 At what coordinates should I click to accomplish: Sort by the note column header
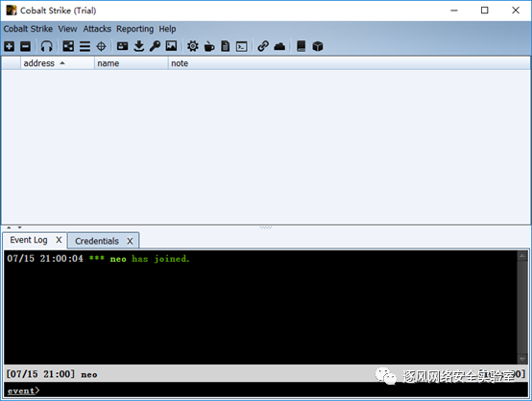[x=350, y=63]
